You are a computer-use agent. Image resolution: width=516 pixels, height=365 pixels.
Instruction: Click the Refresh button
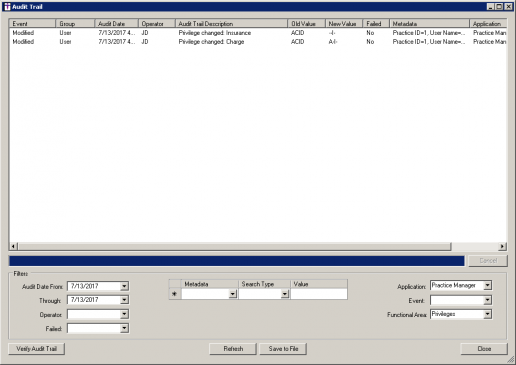tap(233, 349)
